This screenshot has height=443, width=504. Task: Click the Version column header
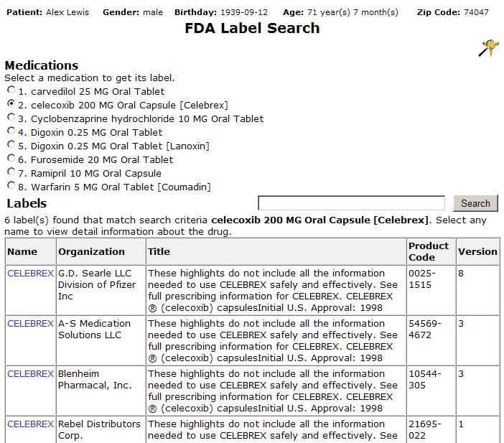477,251
